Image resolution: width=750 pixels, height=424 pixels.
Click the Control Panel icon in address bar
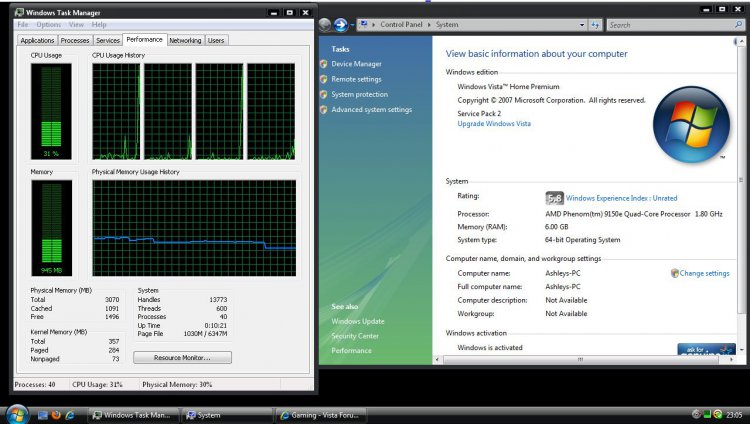[364, 24]
